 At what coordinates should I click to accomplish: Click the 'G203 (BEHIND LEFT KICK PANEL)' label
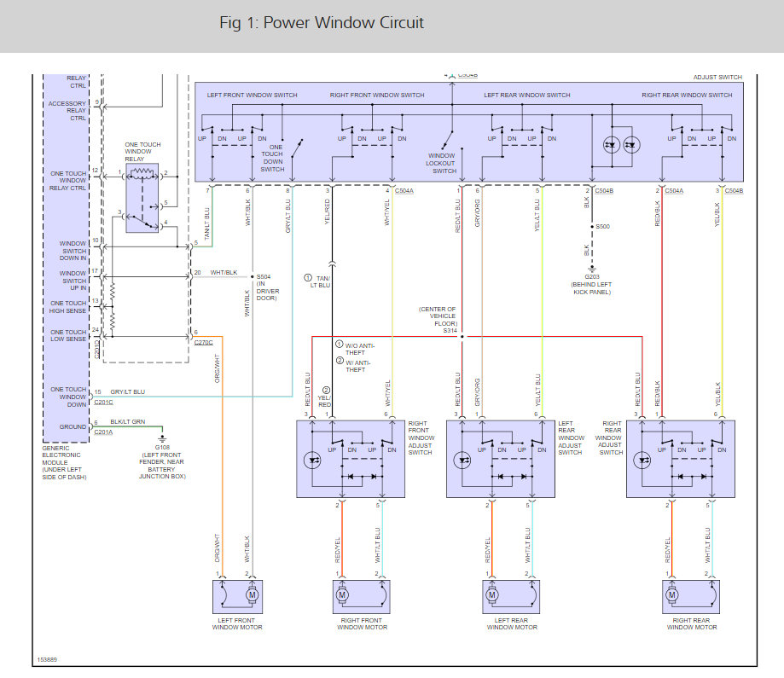[x=592, y=284]
